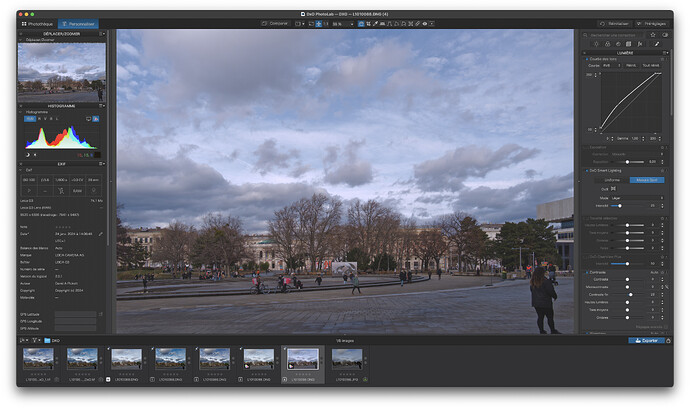Toggle the histogram shadow clipping moon icon

pyautogui.click(x=27, y=155)
